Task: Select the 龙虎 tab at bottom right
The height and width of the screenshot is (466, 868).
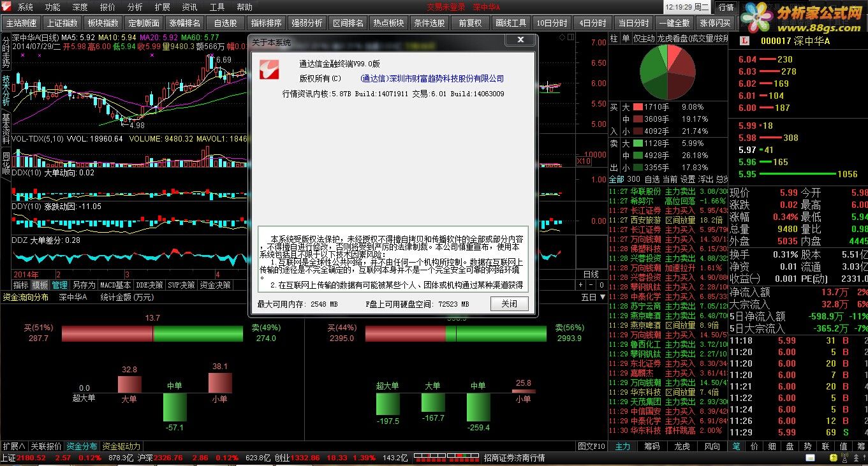Action: [x=682, y=446]
